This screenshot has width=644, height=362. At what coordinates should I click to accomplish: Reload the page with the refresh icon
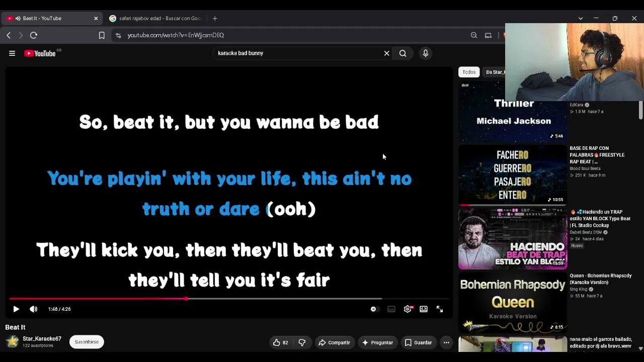click(34, 35)
